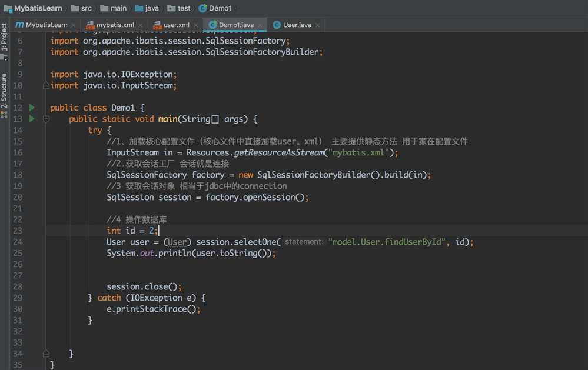The image size is (588, 370).
Task: Click fold end marker at line 34
Action: point(46,354)
